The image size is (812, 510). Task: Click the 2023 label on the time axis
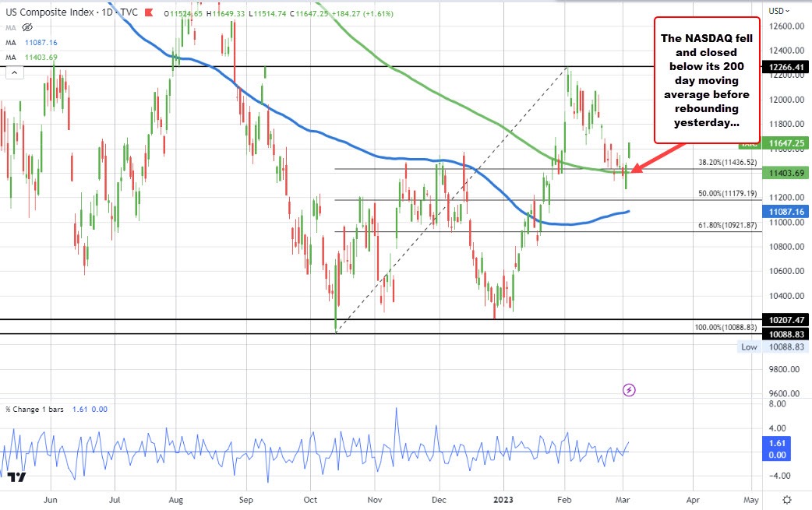[503, 500]
